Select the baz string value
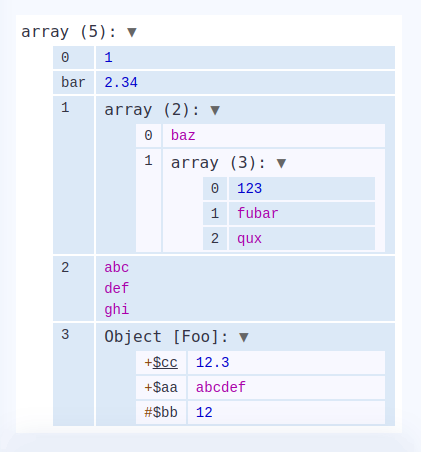Screen dimensions: 421x452 (183, 136)
